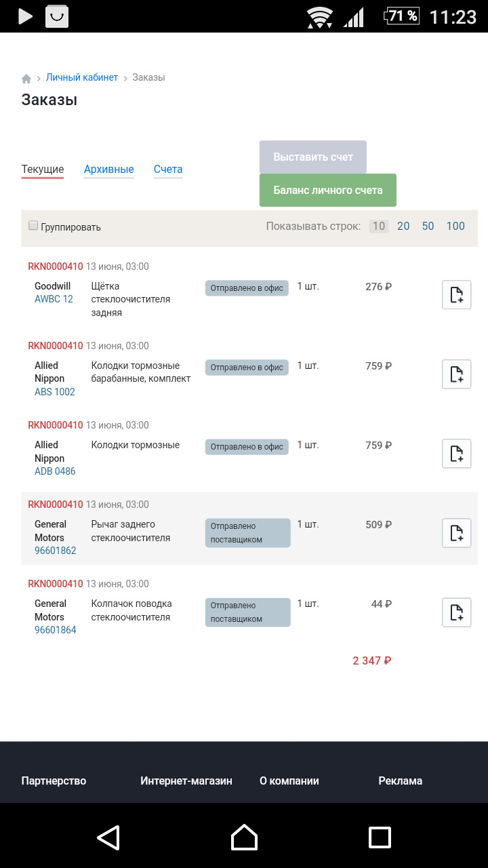Click document-add icon for ADB 0486 row
This screenshot has height=868, width=488.
pos(457,453)
